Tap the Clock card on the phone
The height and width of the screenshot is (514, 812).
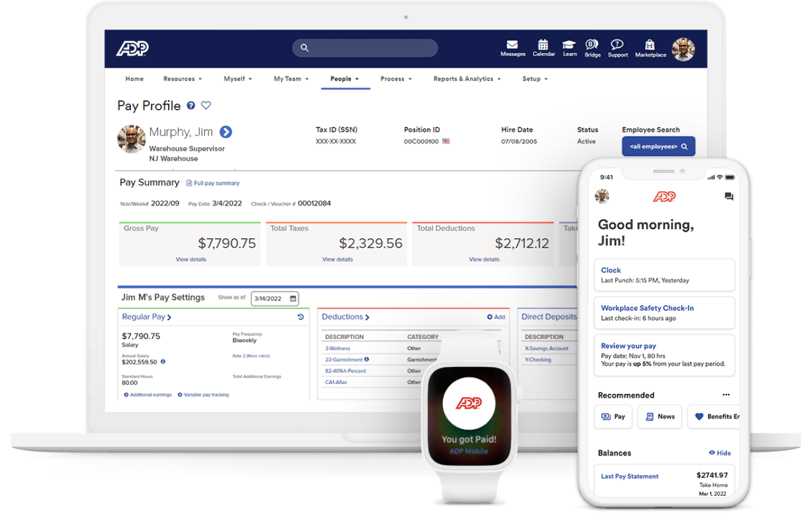[x=664, y=275]
